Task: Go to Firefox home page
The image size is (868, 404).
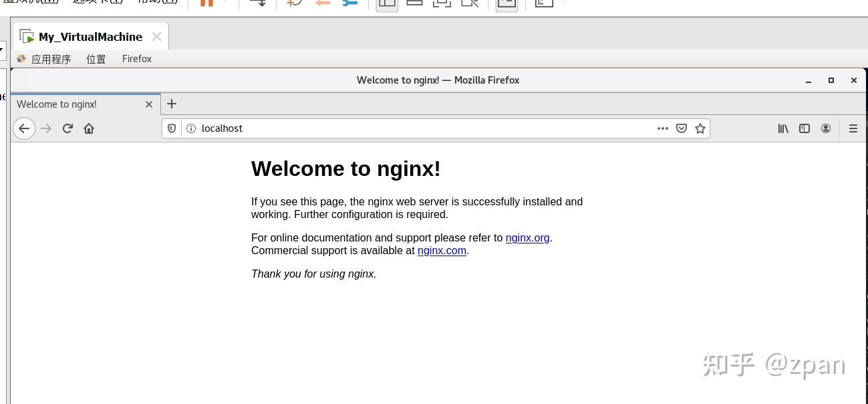Action: point(89,128)
